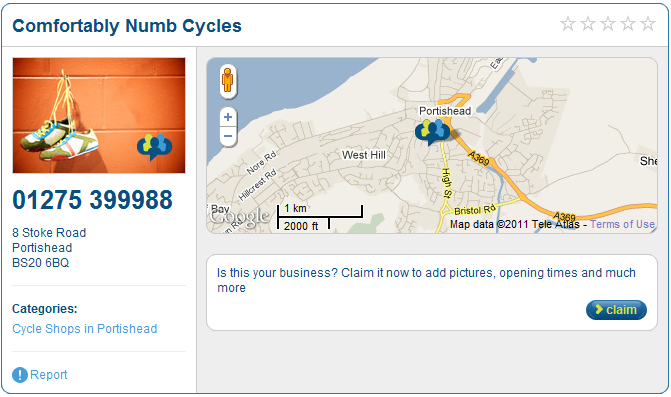Click the Portishead label on the map
Viewport: 671px width, 397px height.
click(x=445, y=111)
